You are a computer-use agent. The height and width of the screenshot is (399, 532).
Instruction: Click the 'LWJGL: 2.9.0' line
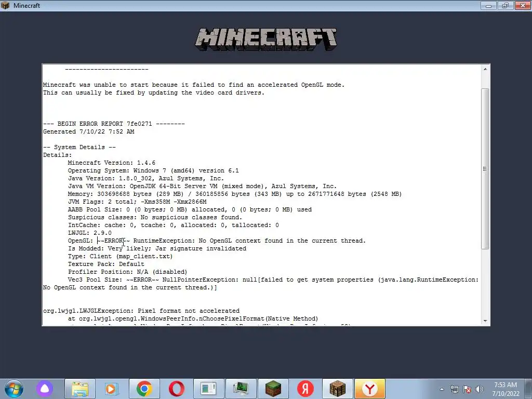pyautogui.click(x=89, y=233)
